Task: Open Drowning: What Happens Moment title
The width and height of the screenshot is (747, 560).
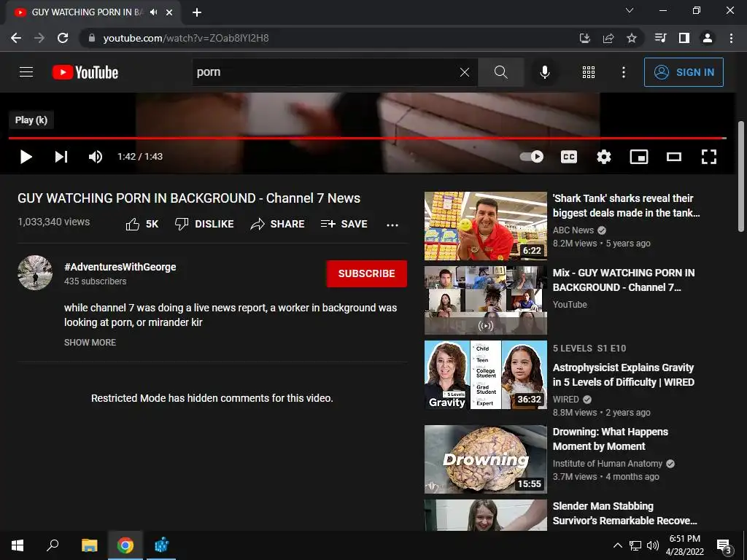Action: pyautogui.click(x=611, y=439)
